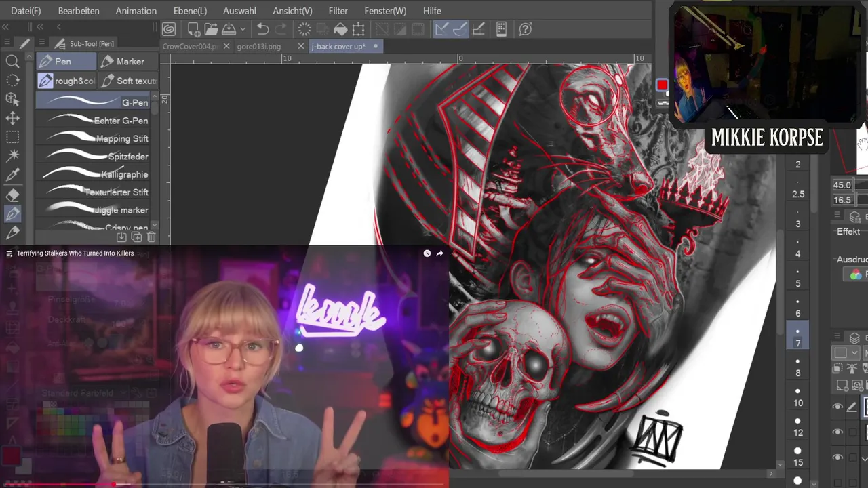Toggle snap to grid
The height and width of the screenshot is (488, 868).
point(478,29)
